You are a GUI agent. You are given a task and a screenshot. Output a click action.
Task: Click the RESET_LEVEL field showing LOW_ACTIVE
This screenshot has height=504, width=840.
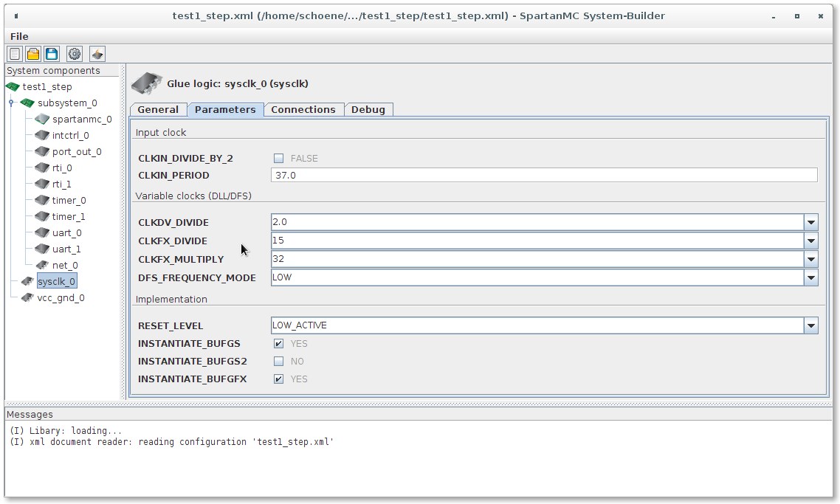tap(537, 325)
